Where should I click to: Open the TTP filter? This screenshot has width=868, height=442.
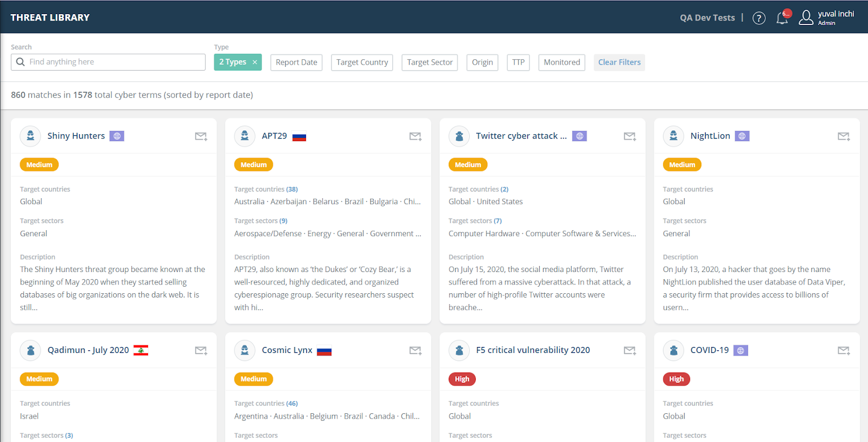pyautogui.click(x=518, y=62)
